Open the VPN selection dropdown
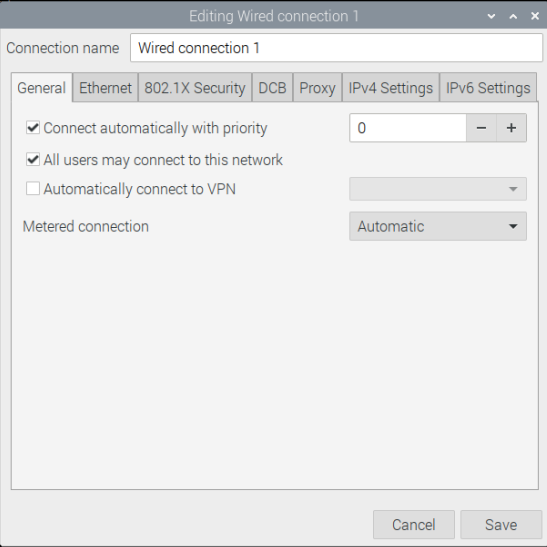Viewport: 547px width, 547px height. [x=438, y=189]
